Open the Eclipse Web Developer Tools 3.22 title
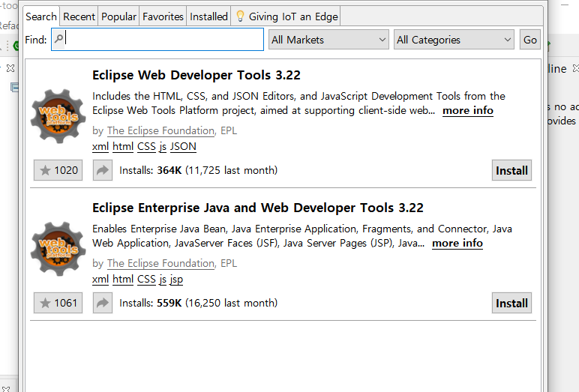The height and width of the screenshot is (392, 579). [x=196, y=75]
